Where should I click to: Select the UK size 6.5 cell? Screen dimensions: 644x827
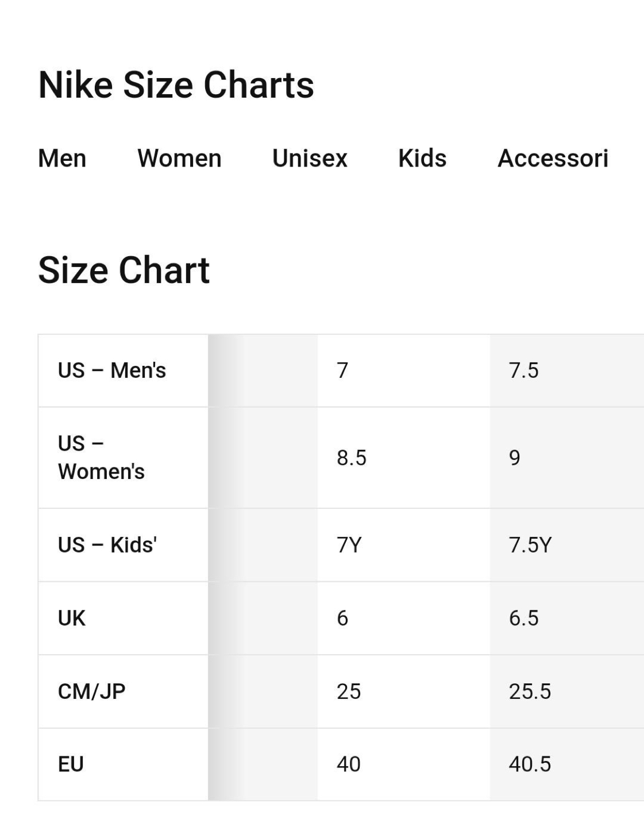tap(524, 619)
